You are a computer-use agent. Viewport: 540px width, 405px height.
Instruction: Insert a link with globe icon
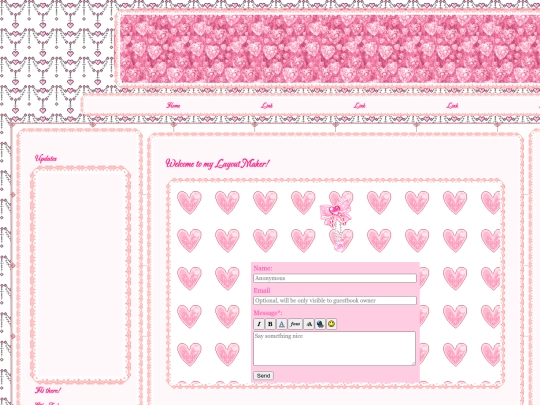pos(320,324)
